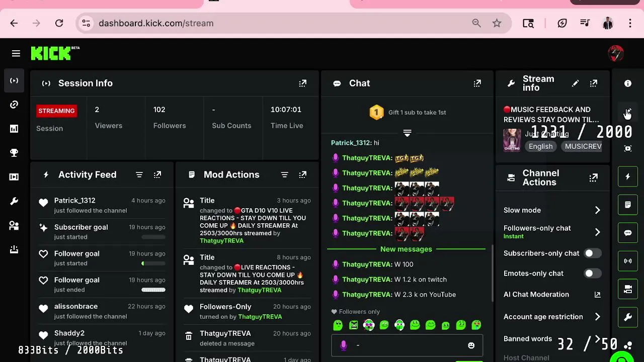Enable Subscribers-only chat toggle

(x=592, y=253)
